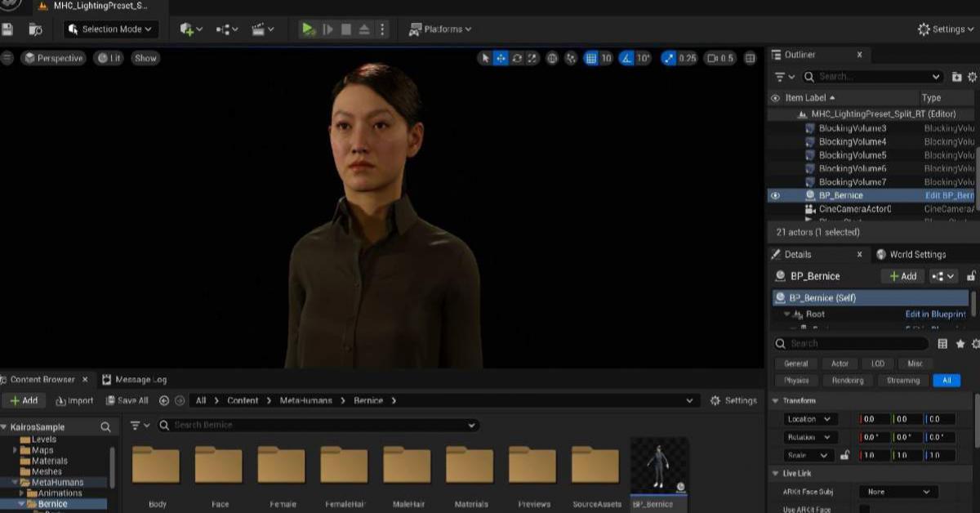Open the Blueprints toolbar dropdown
Viewport: 980px width, 513px height.
click(x=227, y=29)
